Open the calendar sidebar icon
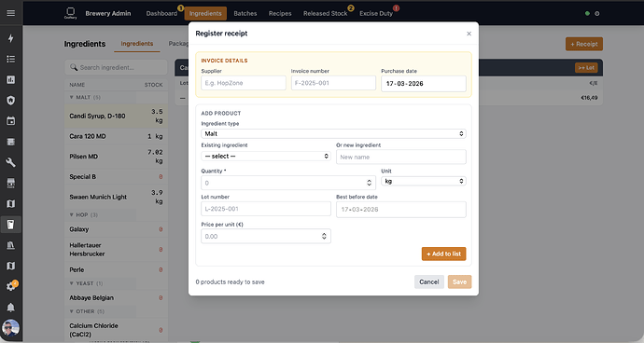This screenshot has width=644, height=343. pyautogui.click(x=10, y=121)
